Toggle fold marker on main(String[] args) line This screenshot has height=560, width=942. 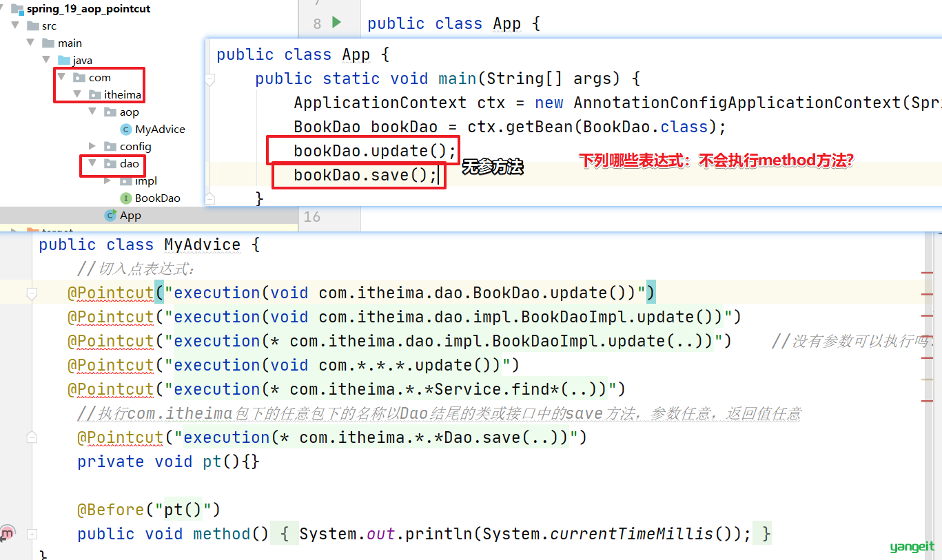coord(209,80)
